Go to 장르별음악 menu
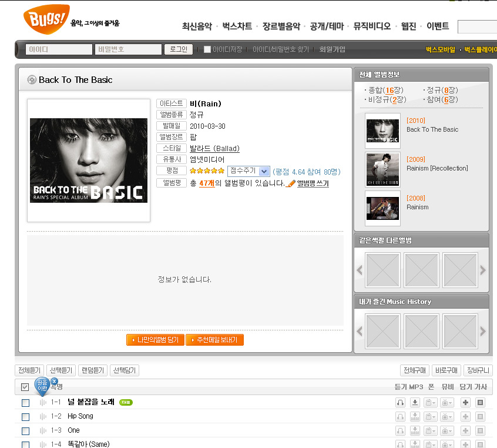Screen dimensions: 497x448 281,26
